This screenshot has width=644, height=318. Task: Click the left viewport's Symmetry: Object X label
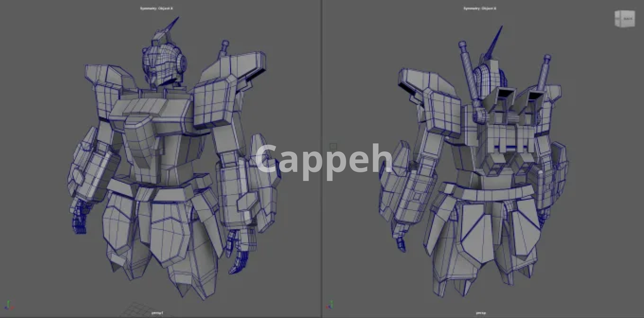click(x=156, y=8)
